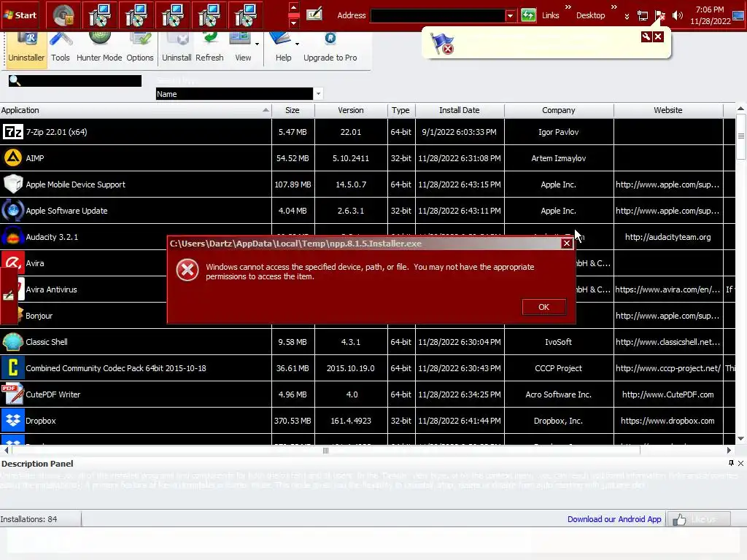The width and height of the screenshot is (747, 560).
Task: Click the Artem Izmaylov company cell
Action: click(x=558, y=158)
